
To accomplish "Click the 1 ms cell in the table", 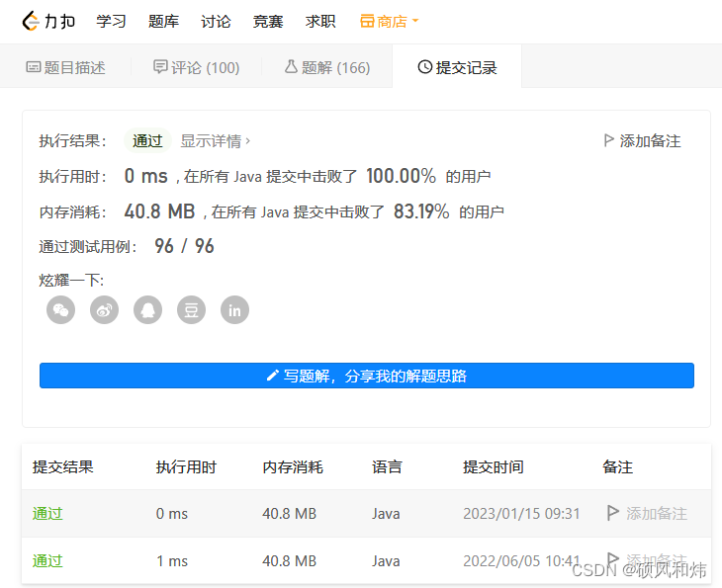I will click(x=172, y=561).
